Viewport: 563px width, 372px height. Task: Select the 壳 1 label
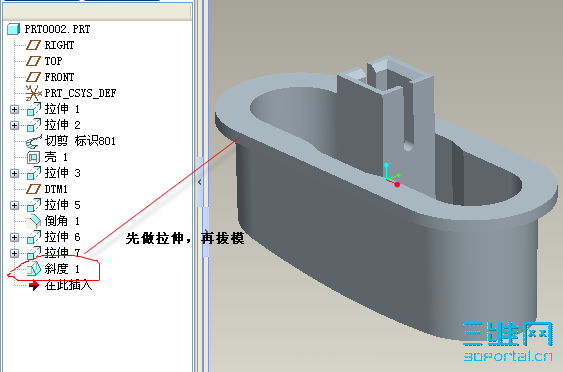click(x=56, y=157)
